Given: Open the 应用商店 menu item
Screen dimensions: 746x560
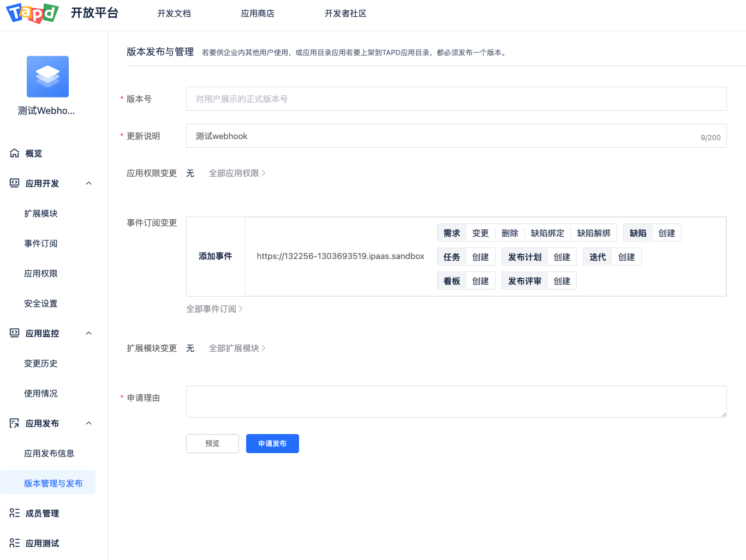Looking at the screenshot, I should 258,14.
